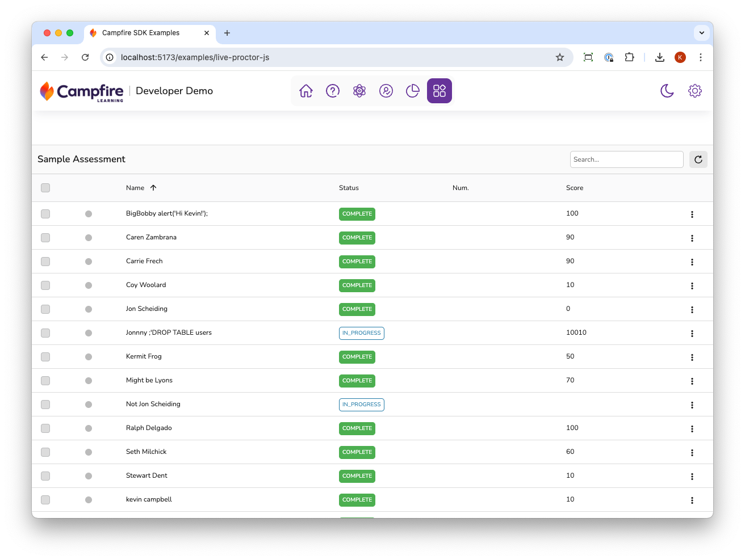Click the Num. column header
This screenshot has height=560, width=745.
click(x=461, y=188)
